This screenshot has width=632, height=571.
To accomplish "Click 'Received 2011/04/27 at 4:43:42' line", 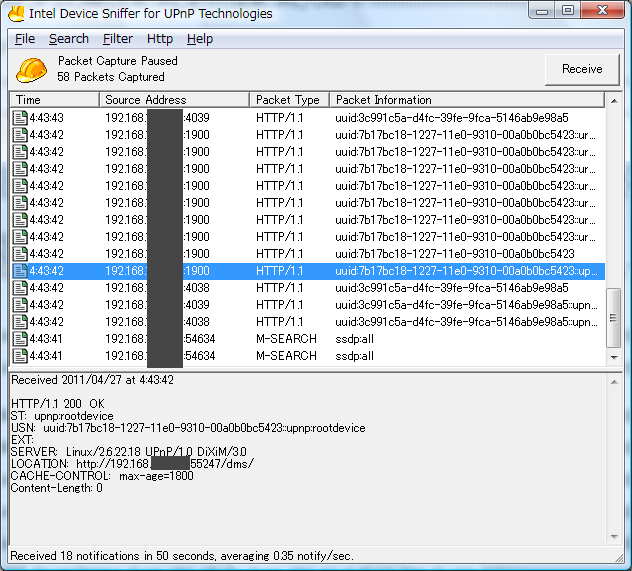I will [92, 380].
